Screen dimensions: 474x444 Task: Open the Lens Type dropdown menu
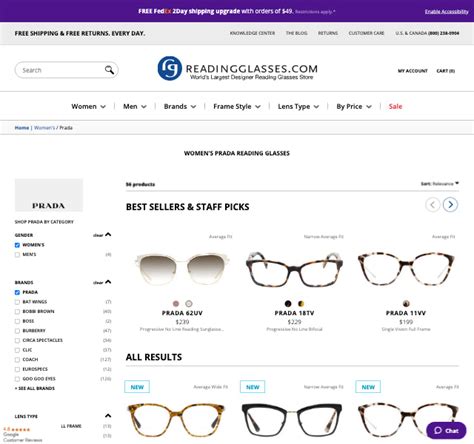[x=298, y=106]
